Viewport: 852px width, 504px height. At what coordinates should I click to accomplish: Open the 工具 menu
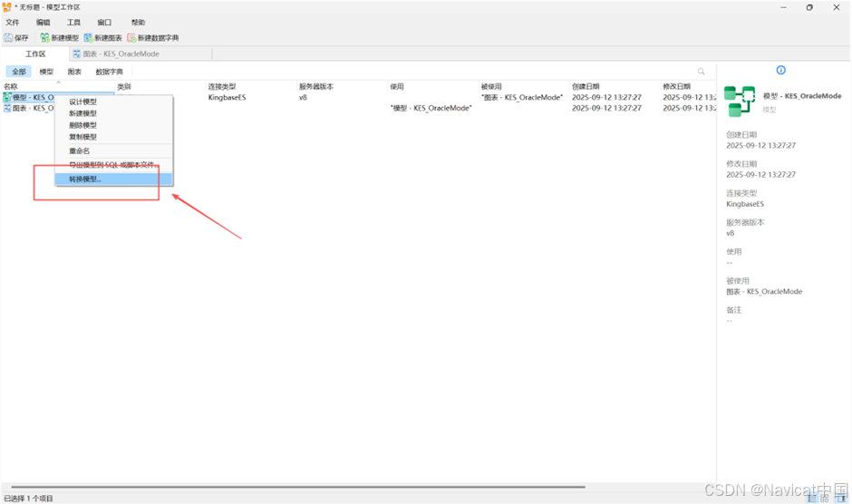pos(73,23)
